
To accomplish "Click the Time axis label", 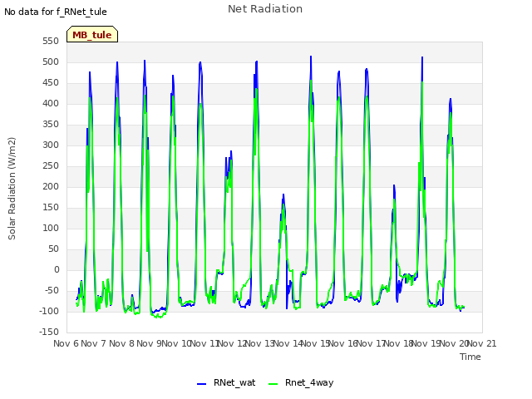I will click(470, 357).
